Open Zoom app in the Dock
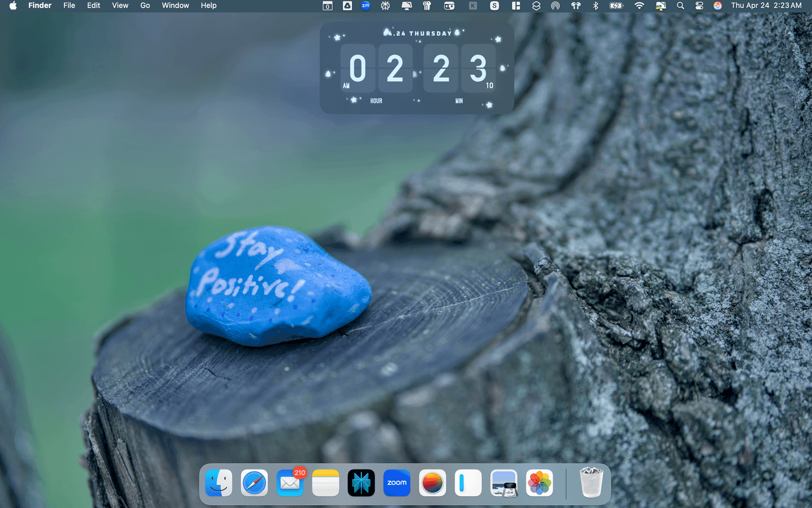The width and height of the screenshot is (812, 508). 397,483
